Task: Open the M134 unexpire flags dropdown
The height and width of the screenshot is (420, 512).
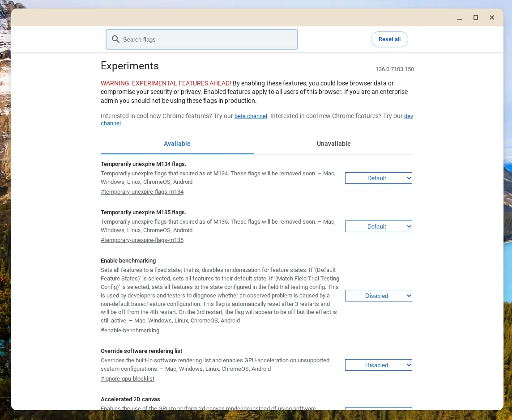Action: tap(378, 178)
